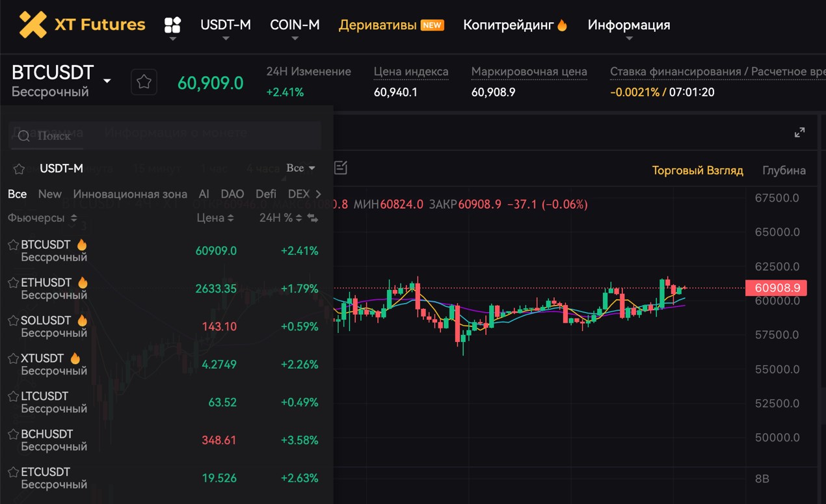Open the Все filter dropdown
This screenshot has width=826, height=504.
click(x=301, y=168)
